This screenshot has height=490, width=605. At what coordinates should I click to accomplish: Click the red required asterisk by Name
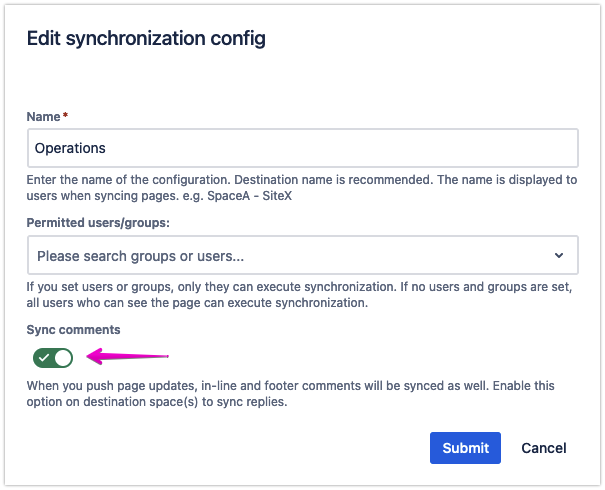[65, 116]
